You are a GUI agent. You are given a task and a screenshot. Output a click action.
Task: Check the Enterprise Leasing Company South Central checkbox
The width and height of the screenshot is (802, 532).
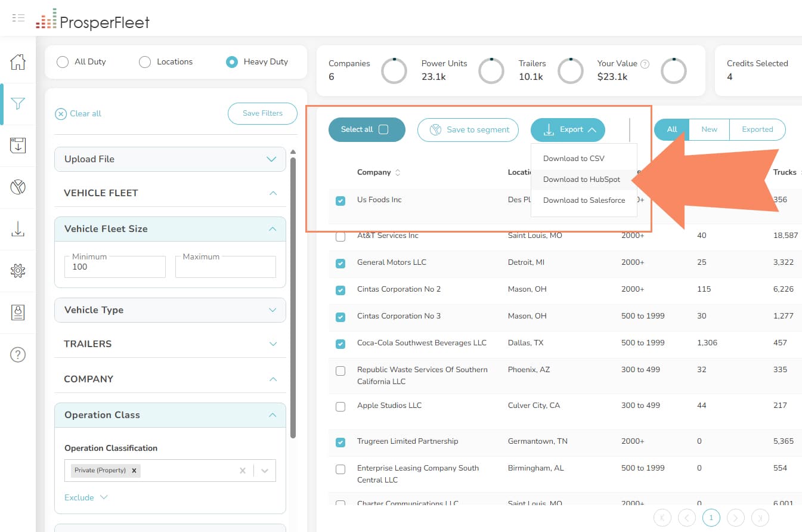pyautogui.click(x=340, y=469)
